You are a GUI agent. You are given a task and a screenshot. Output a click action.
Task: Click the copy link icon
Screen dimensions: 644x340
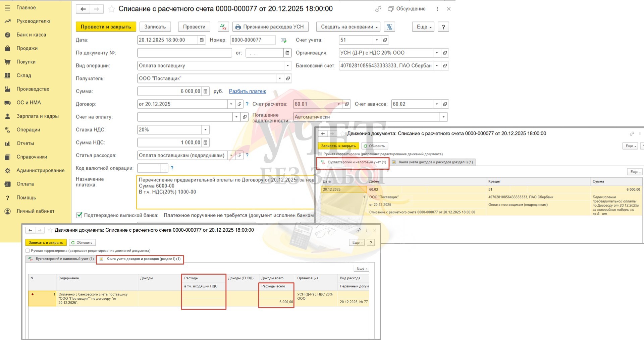(378, 9)
